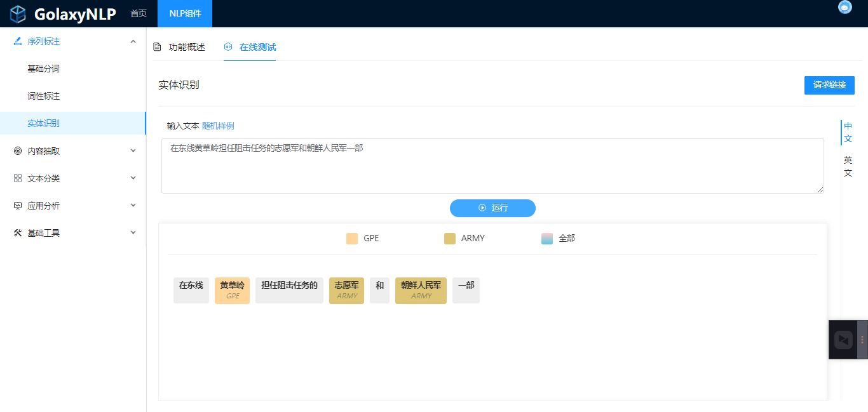The width and height of the screenshot is (868, 412).
Task: Select 中文 language tab
Action: click(x=848, y=132)
